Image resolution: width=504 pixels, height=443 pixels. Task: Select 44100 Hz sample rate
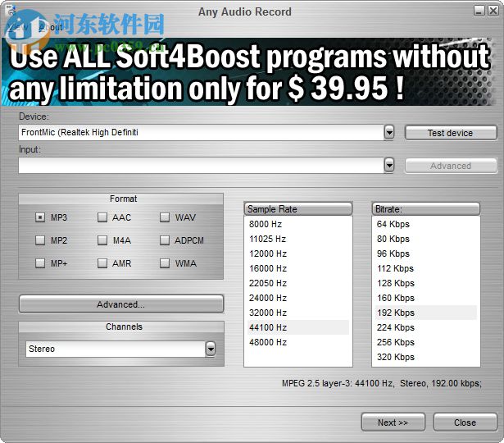coord(298,327)
